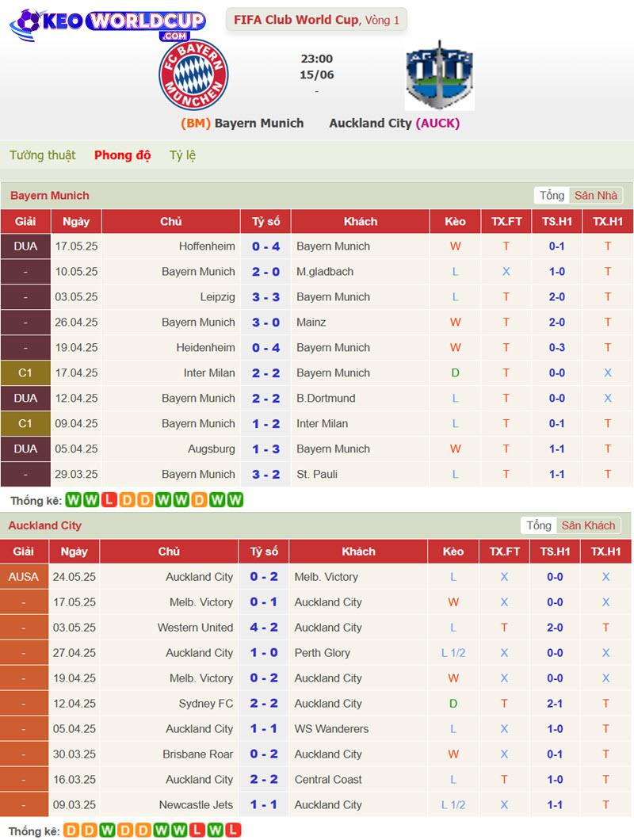The height and width of the screenshot is (840, 634).
Task: Click the Bayern Munich section title
Action: (x=50, y=196)
